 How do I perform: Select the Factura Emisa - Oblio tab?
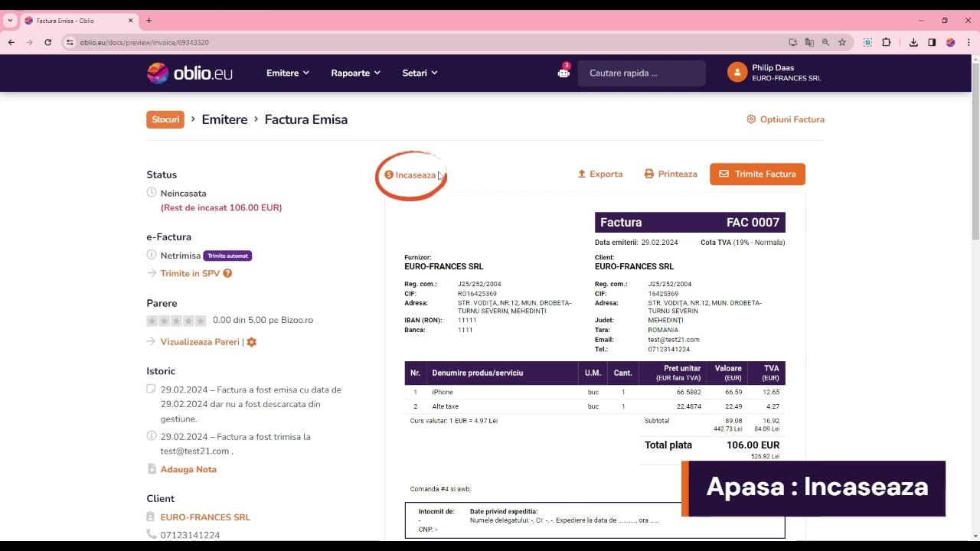click(79, 21)
